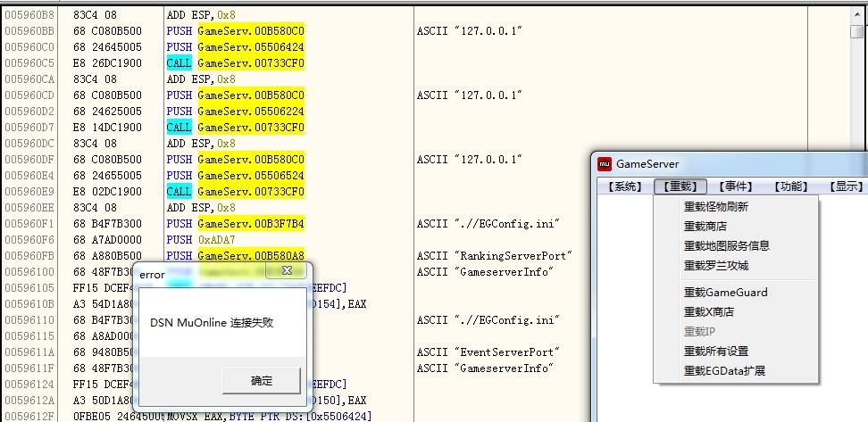Click the disassembler vertical scrollbar thumb
868x422 pixels.
point(857,31)
